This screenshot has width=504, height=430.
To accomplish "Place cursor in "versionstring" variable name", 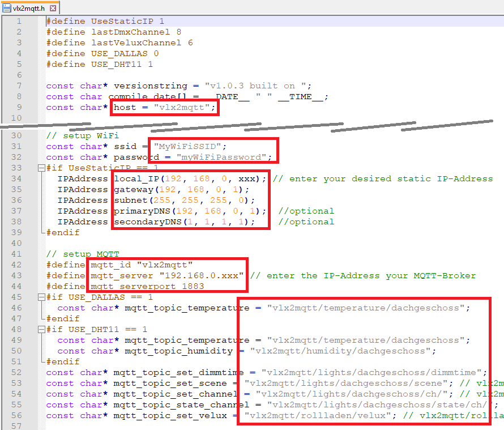I will point(151,86).
